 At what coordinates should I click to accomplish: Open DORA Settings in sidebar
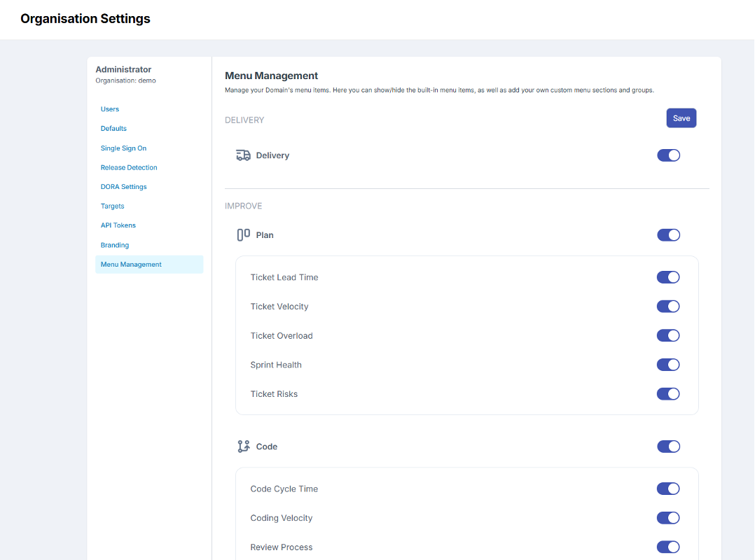tap(123, 187)
